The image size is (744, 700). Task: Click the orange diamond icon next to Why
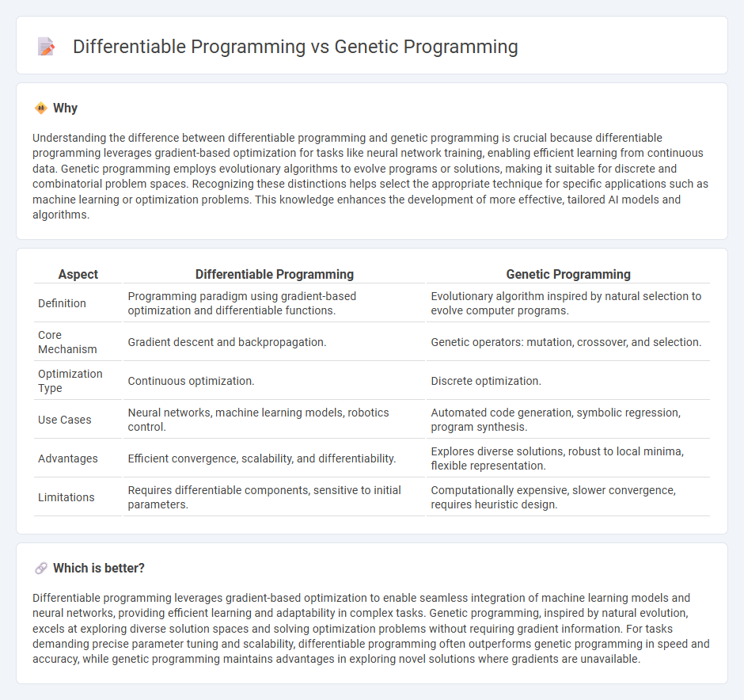[41, 108]
